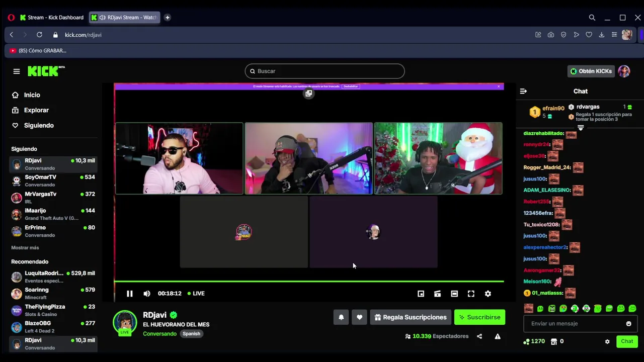The height and width of the screenshot is (362, 644).
Task: Report the stream with warning icon
Action: [x=498, y=336]
